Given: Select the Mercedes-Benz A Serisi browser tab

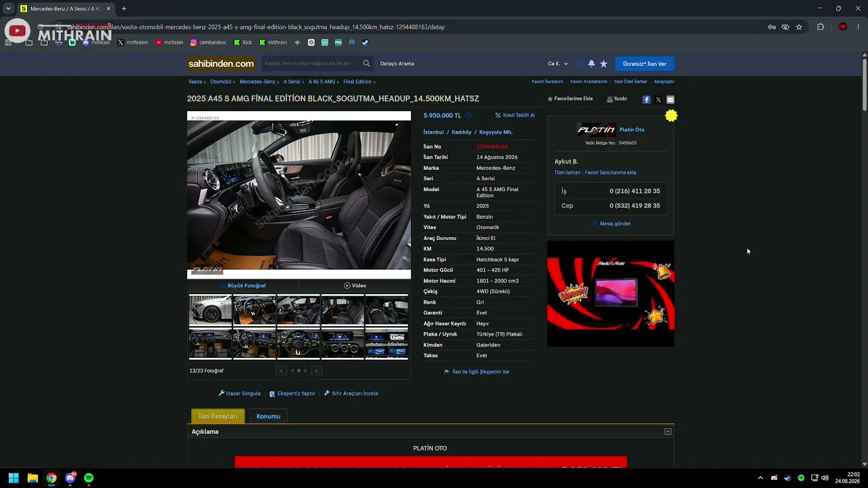Looking at the screenshot, I should 65,9.
